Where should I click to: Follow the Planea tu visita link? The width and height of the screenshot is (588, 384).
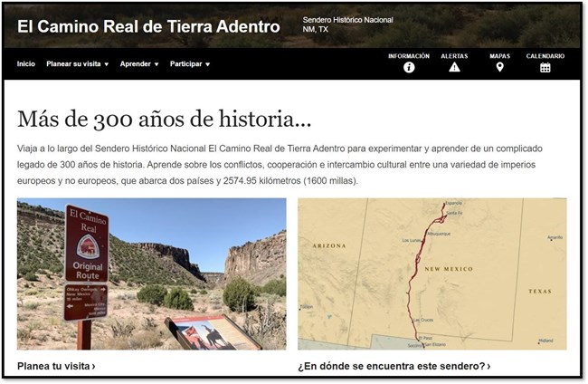coord(56,366)
